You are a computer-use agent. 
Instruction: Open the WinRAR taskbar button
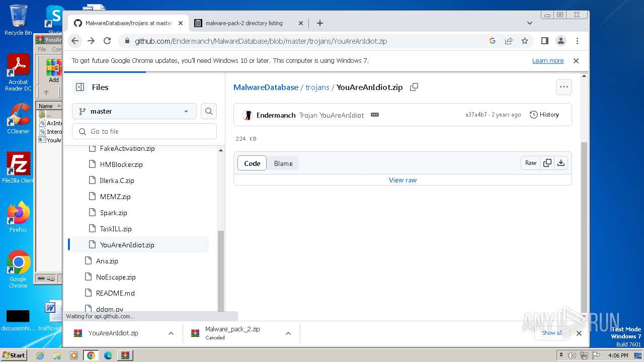pos(125,355)
